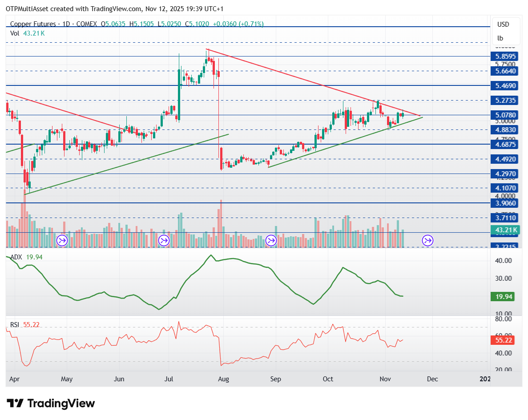This screenshot has width=528, height=420.
Task: Select the 3.9060 price level label
Action: [506, 203]
